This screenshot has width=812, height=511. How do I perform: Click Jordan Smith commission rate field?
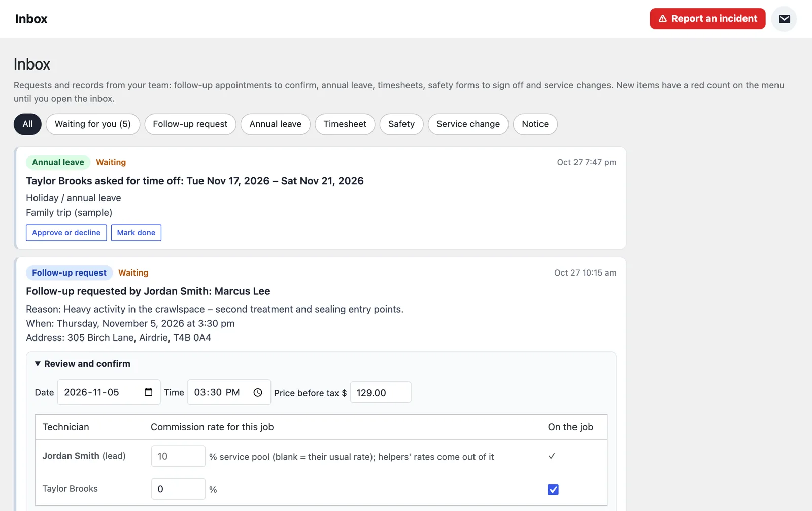(178, 456)
